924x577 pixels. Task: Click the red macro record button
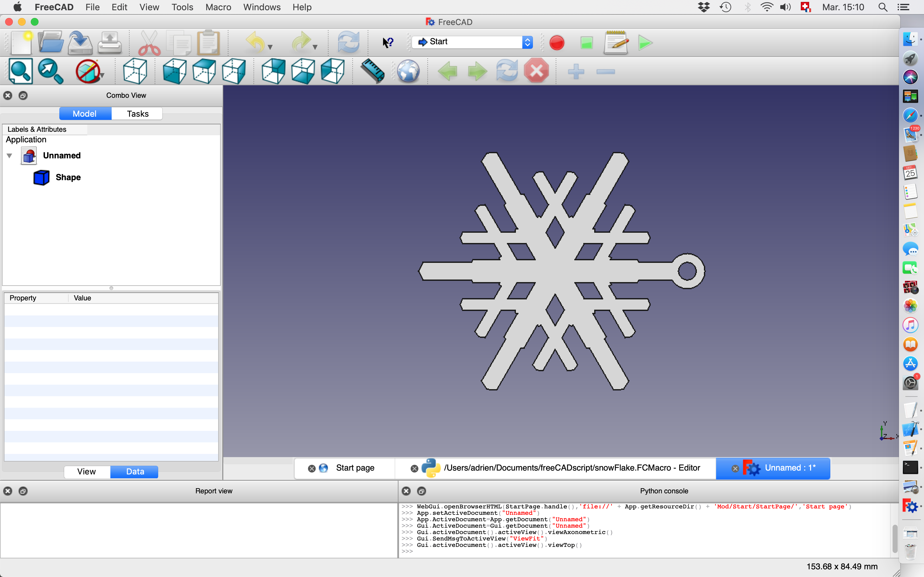pyautogui.click(x=556, y=42)
